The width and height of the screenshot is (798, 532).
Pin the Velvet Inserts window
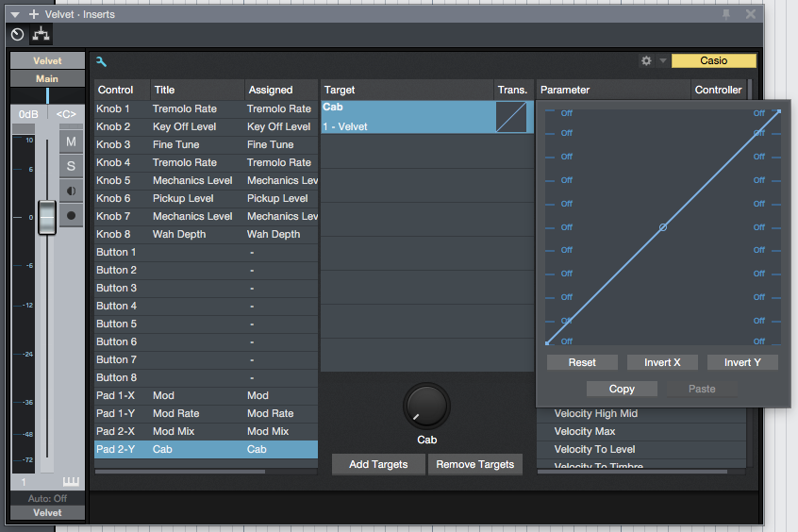[x=726, y=14]
